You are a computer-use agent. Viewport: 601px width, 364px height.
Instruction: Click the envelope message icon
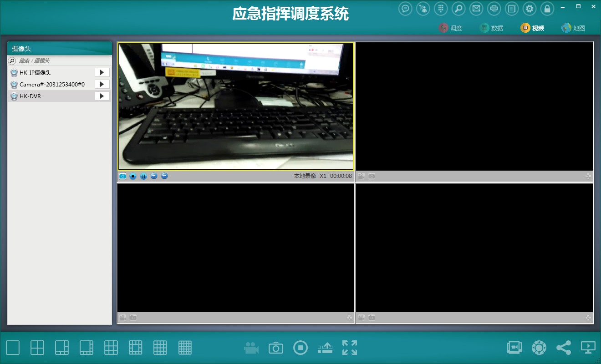point(476,9)
